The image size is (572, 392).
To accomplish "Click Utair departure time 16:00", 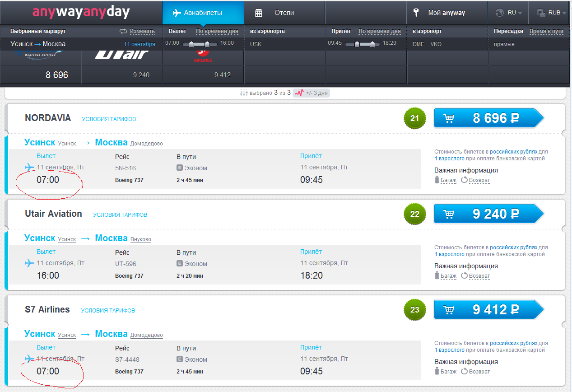I will coord(48,275).
